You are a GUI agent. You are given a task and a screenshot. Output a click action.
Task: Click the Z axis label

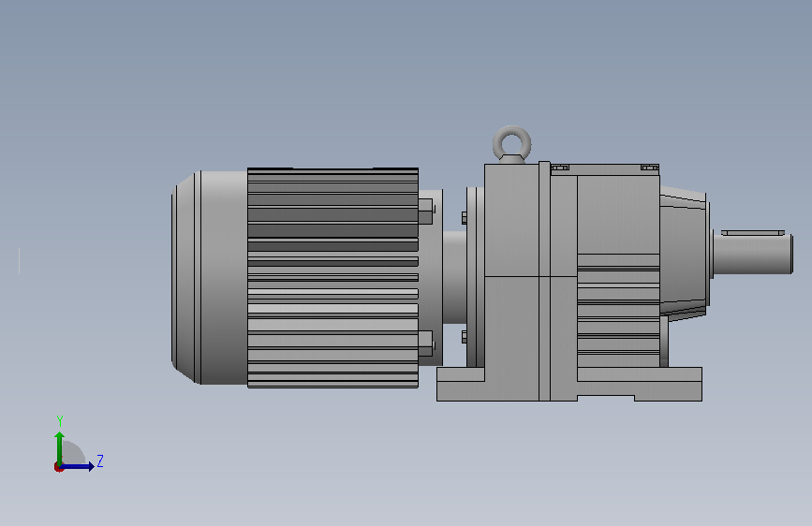pos(100,460)
